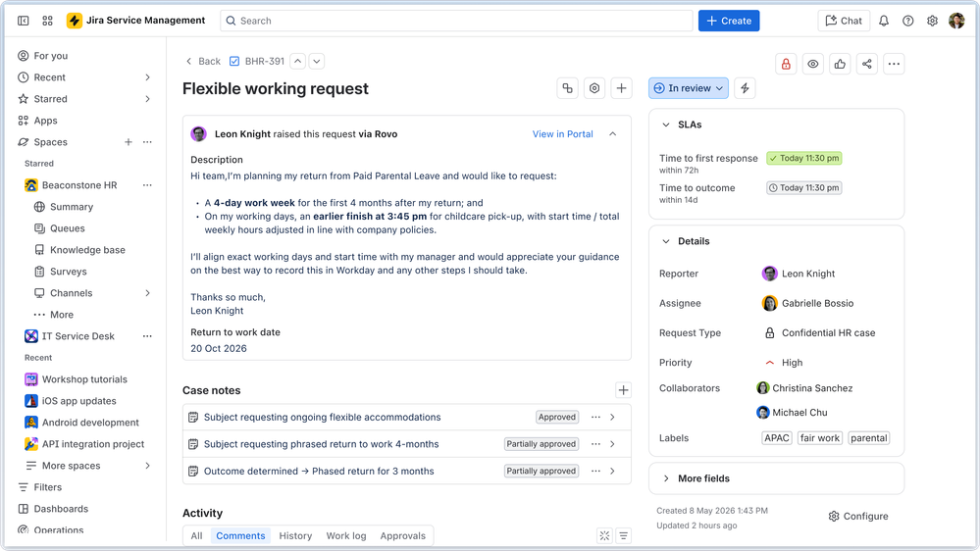Expand the More fields section
The width and height of the screenshot is (980, 551).
coord(666,478)
